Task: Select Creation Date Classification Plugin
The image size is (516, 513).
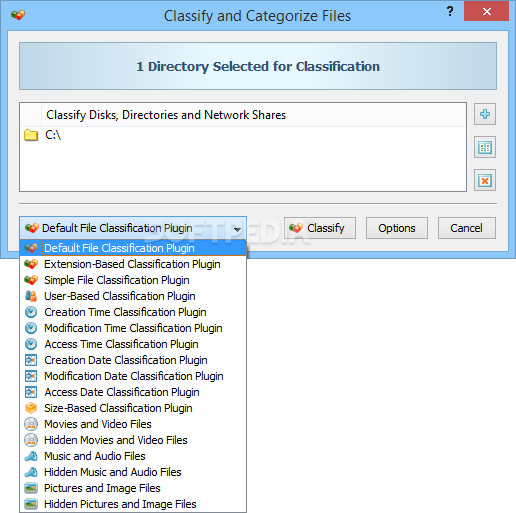Action: click(133, 360)
